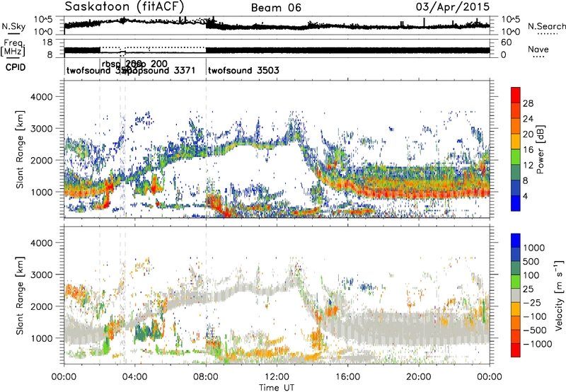The image size is (566, 392).
Task: Click the date "03/Apr/2015"
Action: 453,7
